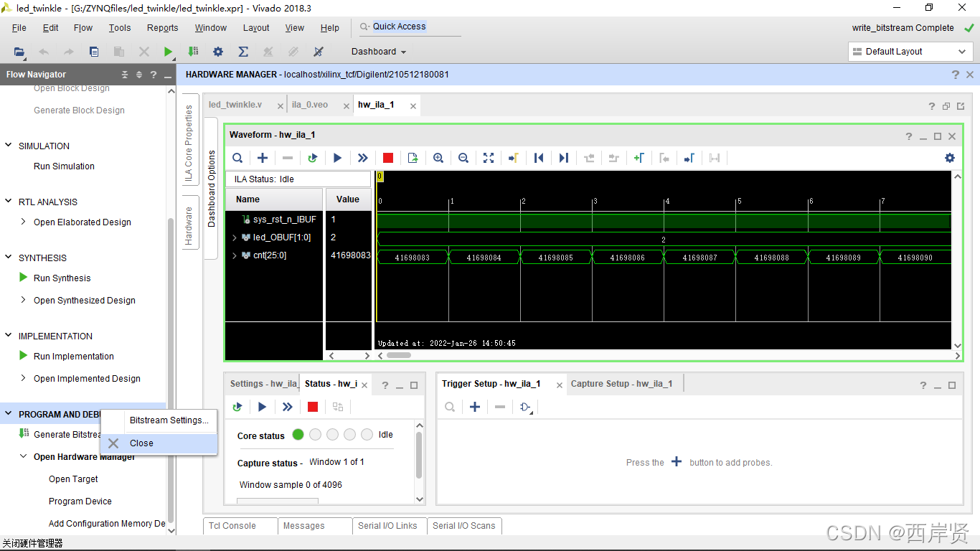
Task: Click the Open Project folder icon in main toolbar
Action: click(19, 52)
